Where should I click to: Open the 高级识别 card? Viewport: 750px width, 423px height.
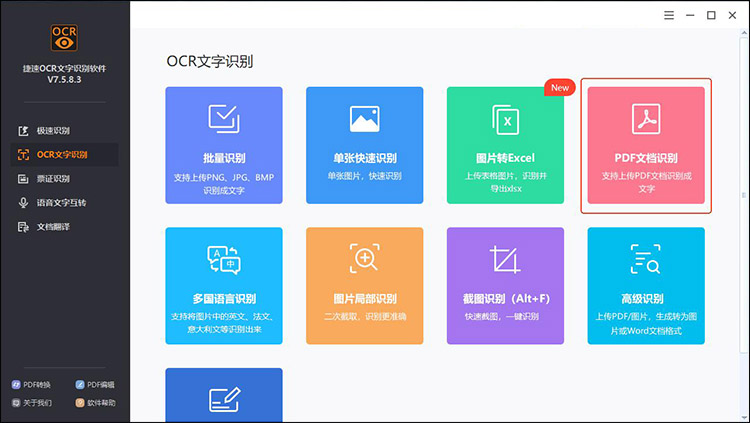point(646,286)
